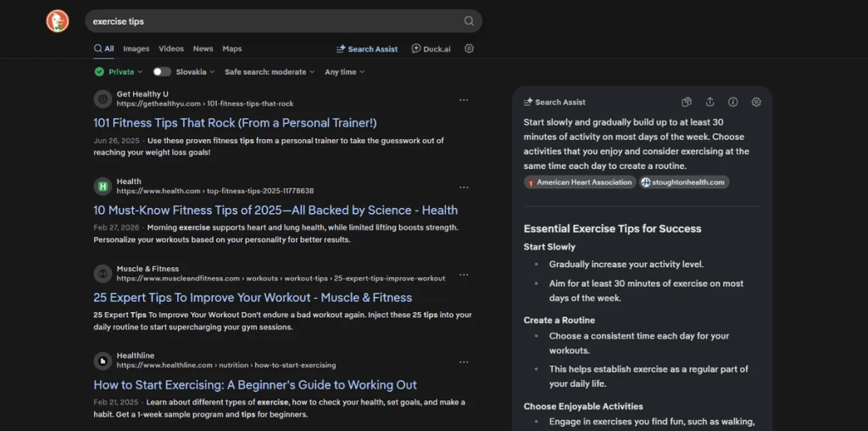Click the DuckDuckGo logo

tap(58, 21)
